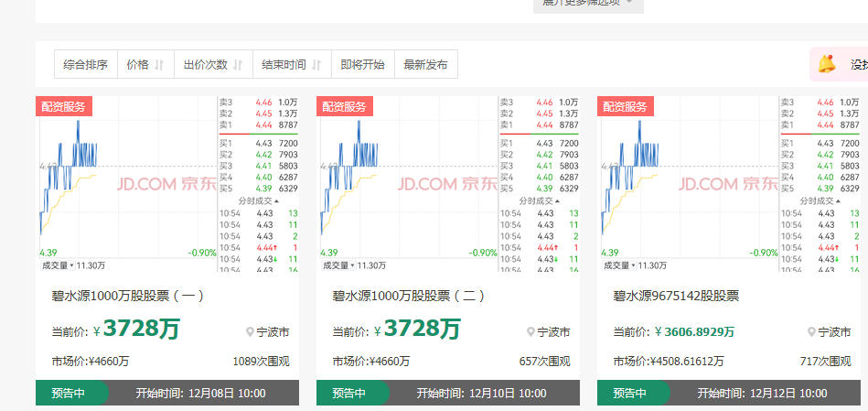Click location pin icon on 股票（一）card
The image size is (868, 411).
click(x=251, y=332)
